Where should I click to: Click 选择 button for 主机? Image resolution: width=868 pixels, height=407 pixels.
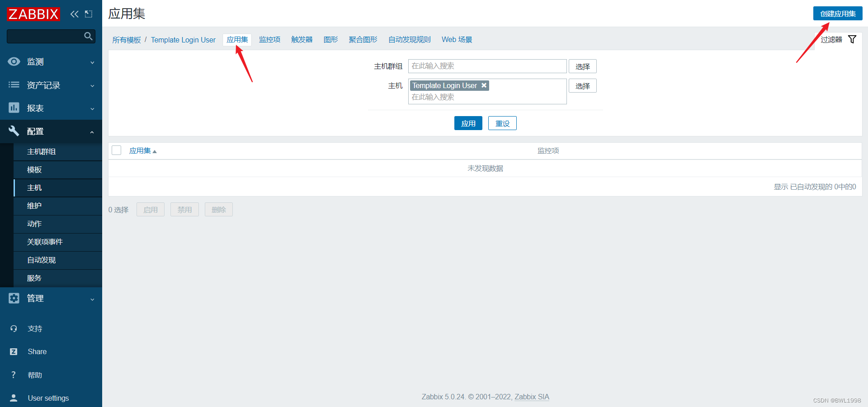[x=583, y=86]
